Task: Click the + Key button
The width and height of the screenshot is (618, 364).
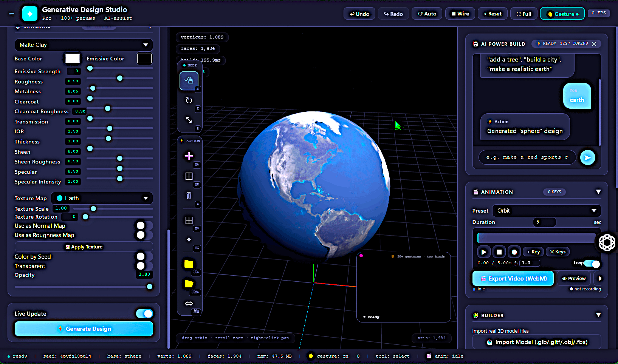Action: pyautogui.click(x=534, y=252)
